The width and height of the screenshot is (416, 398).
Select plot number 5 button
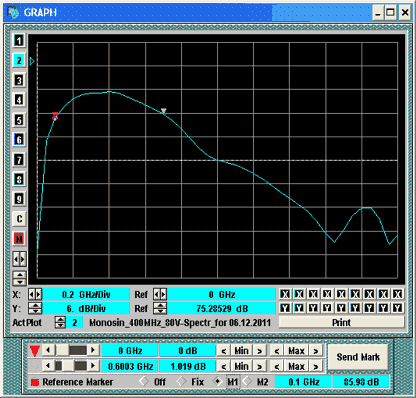point(19,120)
